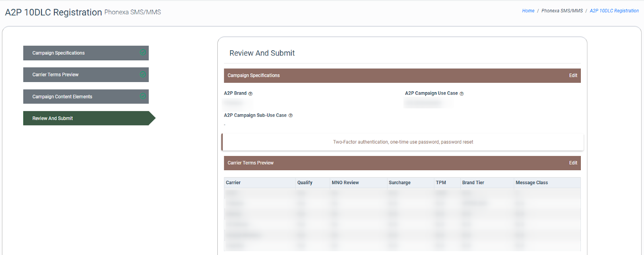Click the checkmark icon on Carrier Terms Preview step
The width and height of the screenshot is (644, 255).
(x=142, y=74)
